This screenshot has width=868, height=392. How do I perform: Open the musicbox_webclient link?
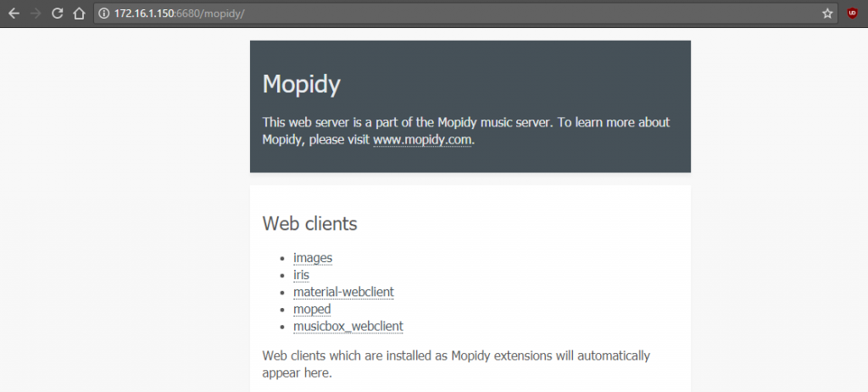[348, 326]
